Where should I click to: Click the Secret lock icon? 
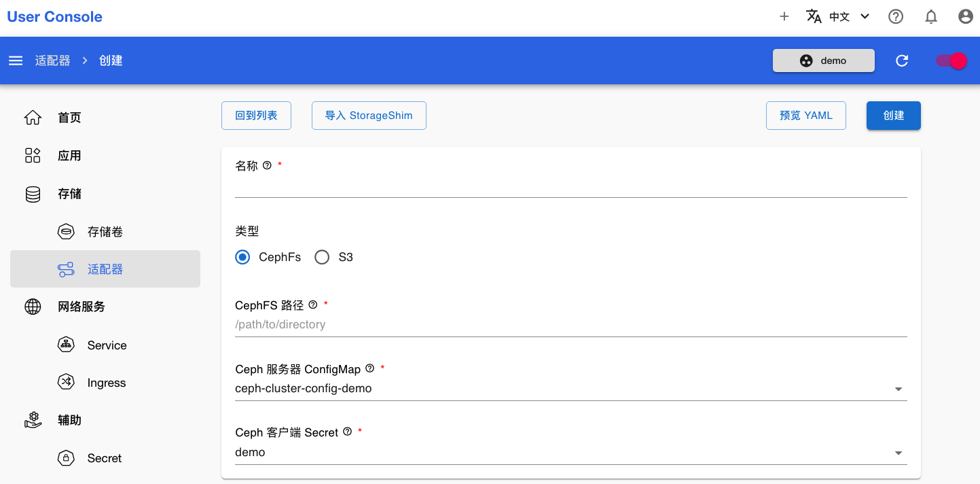(x=66, y=458)
